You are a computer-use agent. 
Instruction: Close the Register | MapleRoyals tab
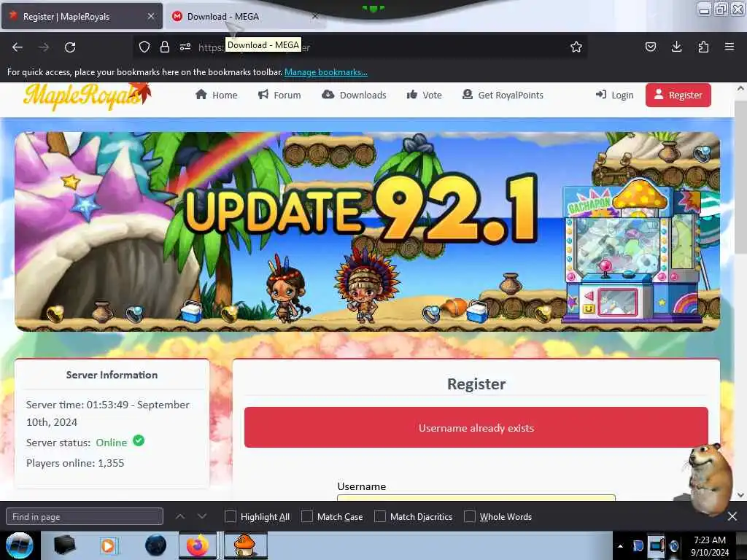click(x=151, y=16)
